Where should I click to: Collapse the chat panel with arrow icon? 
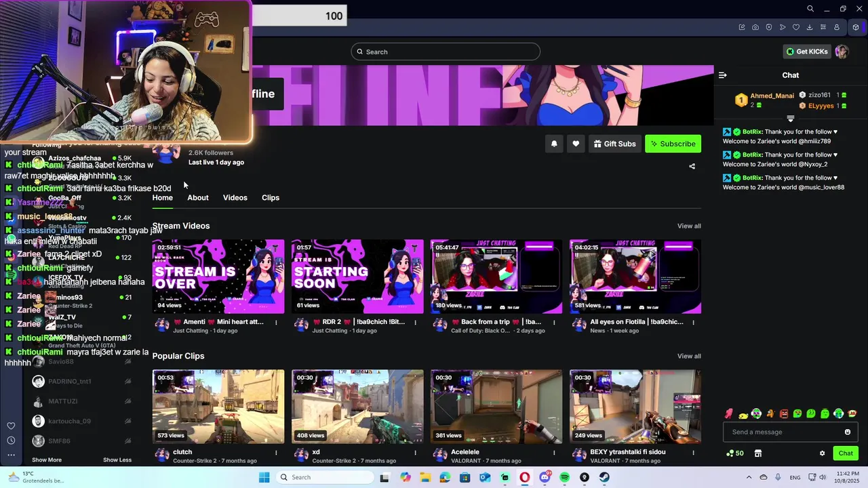click(722, 75)
